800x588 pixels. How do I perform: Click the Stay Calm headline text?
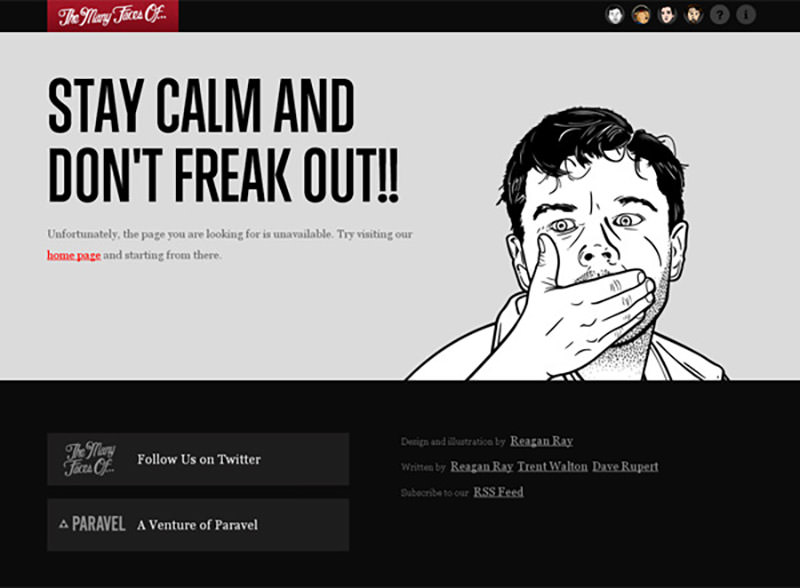[223, 140]
